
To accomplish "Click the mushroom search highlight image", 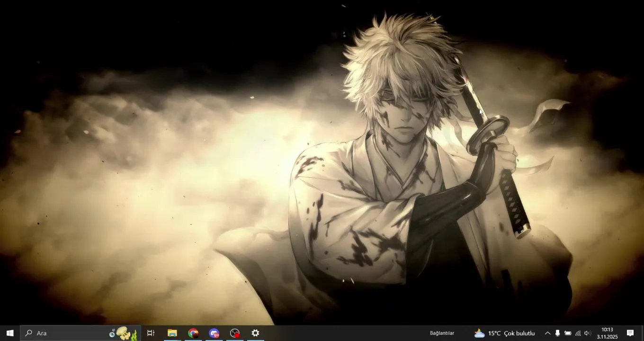I will click(124, 333).
